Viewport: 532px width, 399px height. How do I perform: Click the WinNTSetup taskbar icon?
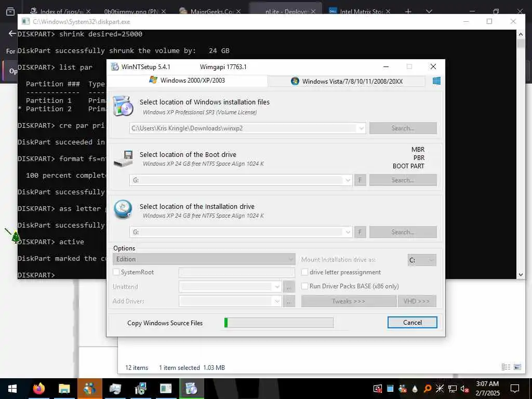[191, 389]
